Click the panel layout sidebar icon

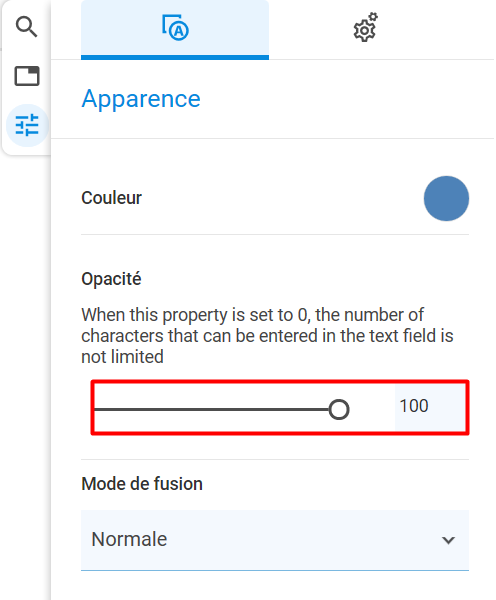tap(27, 76)
